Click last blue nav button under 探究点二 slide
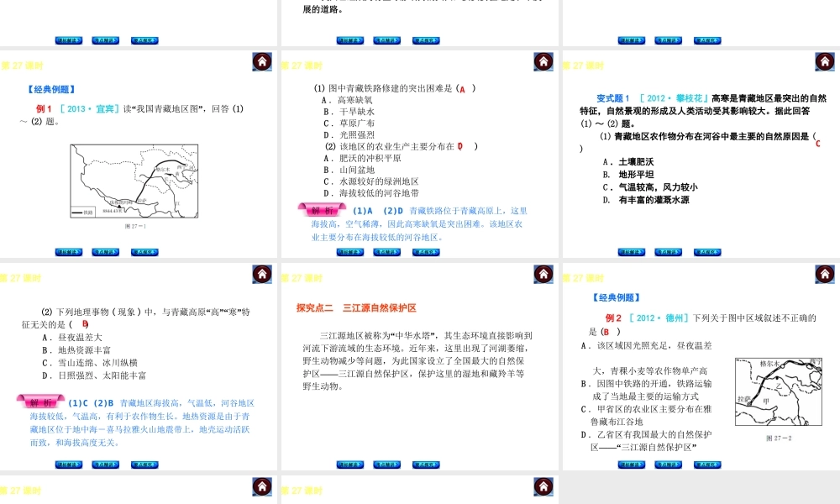 tap(426, 465)
